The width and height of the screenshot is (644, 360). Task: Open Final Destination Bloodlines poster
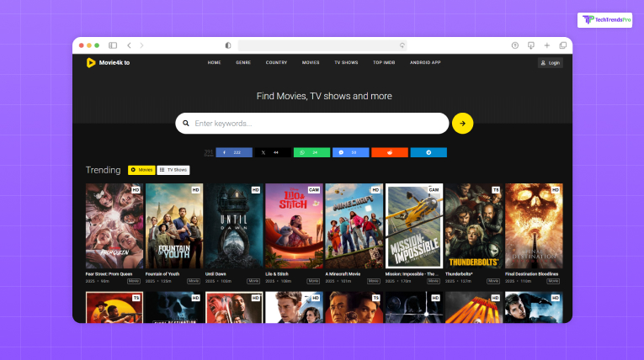534,225
